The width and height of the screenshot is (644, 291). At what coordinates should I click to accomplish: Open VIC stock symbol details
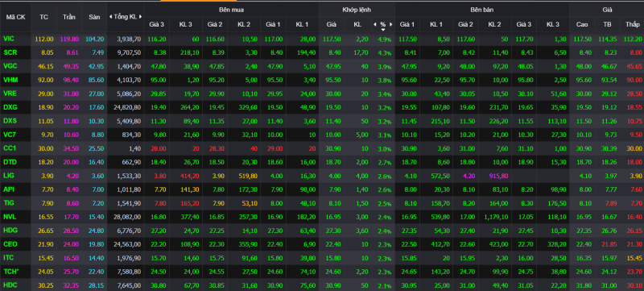9,39
